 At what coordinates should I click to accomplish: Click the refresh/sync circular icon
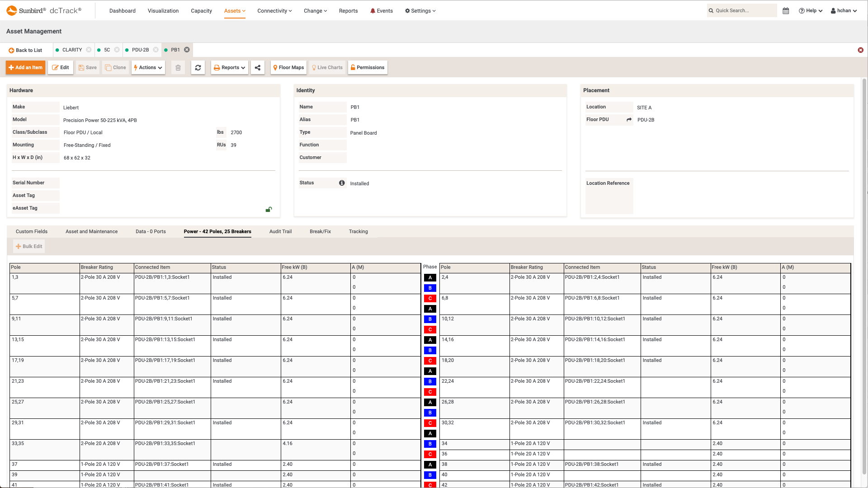pyautogui.click(x=198, y=67)
